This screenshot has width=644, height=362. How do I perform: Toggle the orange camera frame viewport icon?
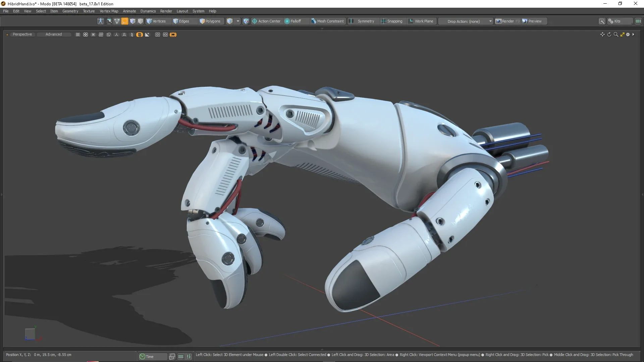(173, 35)
